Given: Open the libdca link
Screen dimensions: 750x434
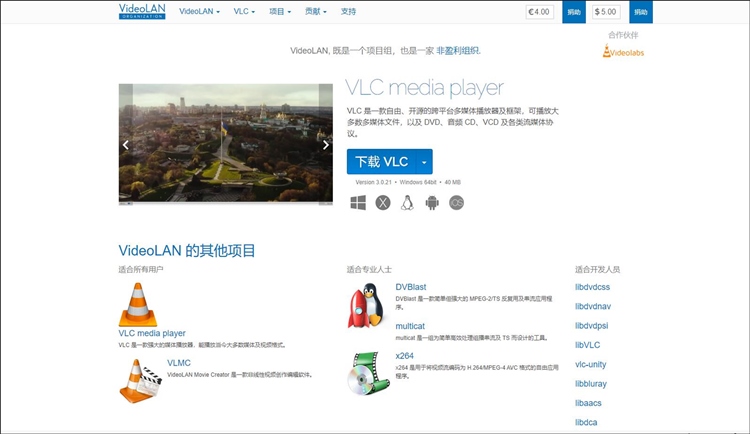Looking at the screenshot, I should point(586,422).
